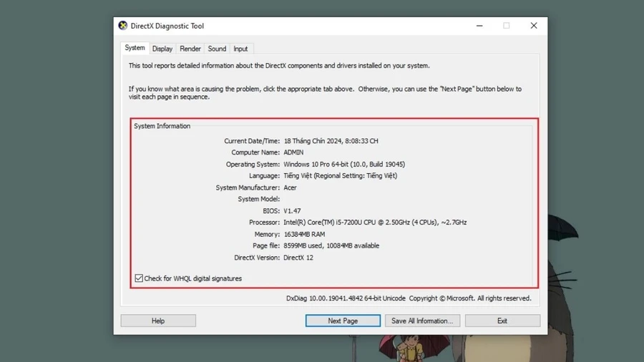Toggle Check for WHQL digital signatures
Screen dimensions: 644x362
tap(139, 278)
